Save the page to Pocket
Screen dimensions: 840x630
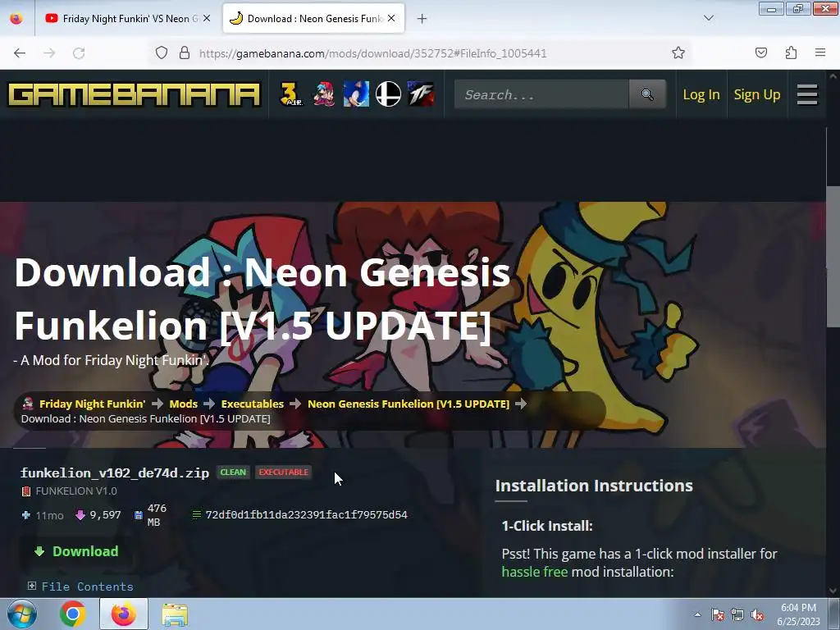[760, 52]
